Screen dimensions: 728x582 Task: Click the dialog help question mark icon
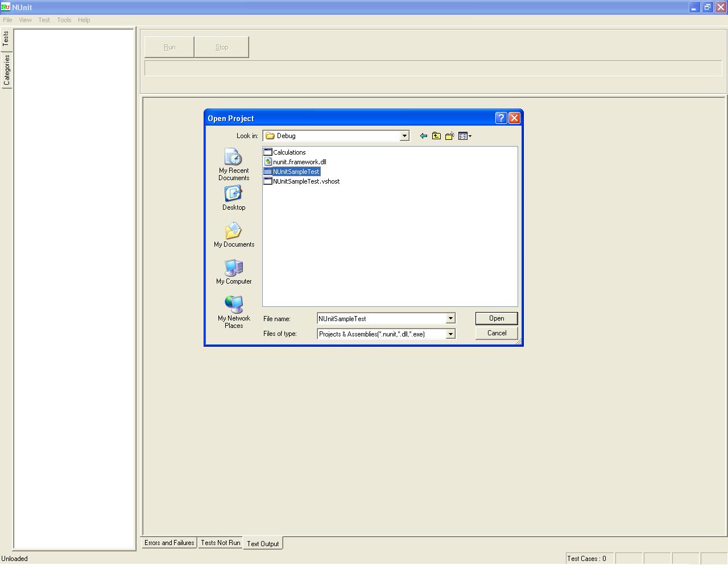pyautogui.click(x=501, y=118)
